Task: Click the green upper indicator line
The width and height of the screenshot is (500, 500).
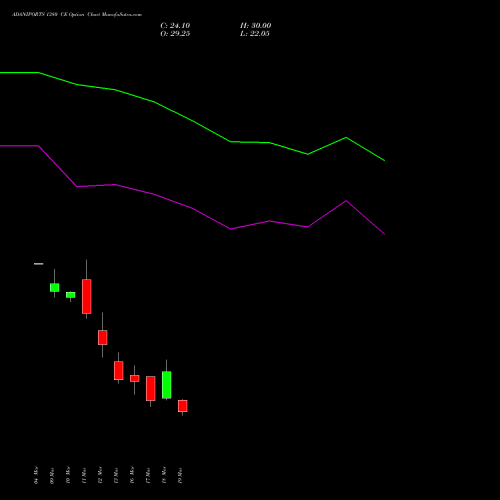Action: tap(192, 120)
